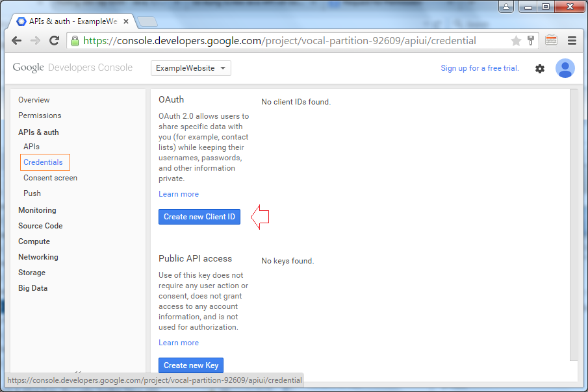Open Overview in the sidebar
The image size is (588, 392).
[x=34, y=100]
